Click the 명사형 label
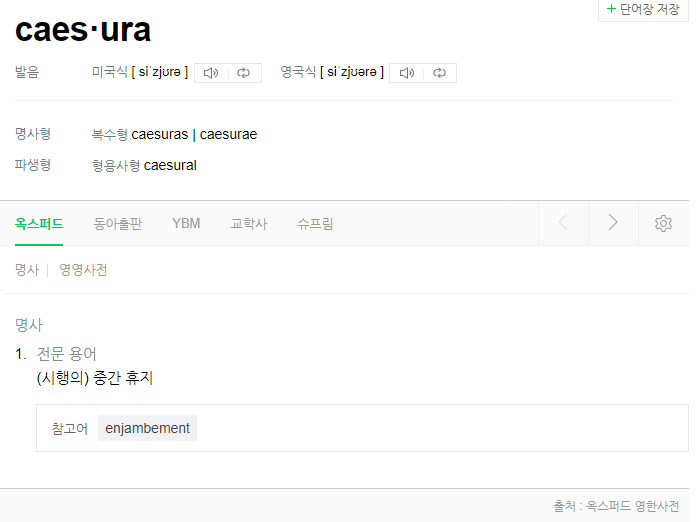696x522 pixels. click(x=33, y=134)
